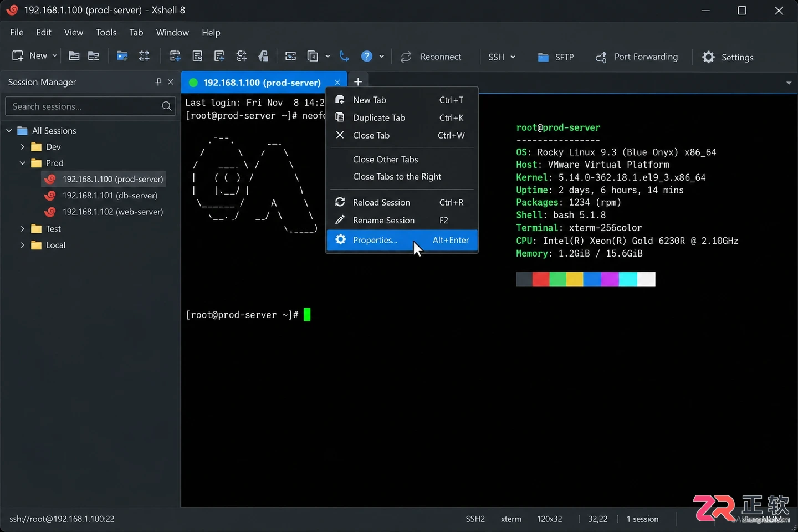Open the Tools menu
The width and height of the screenshot is (798, 532).
point(106,33)
